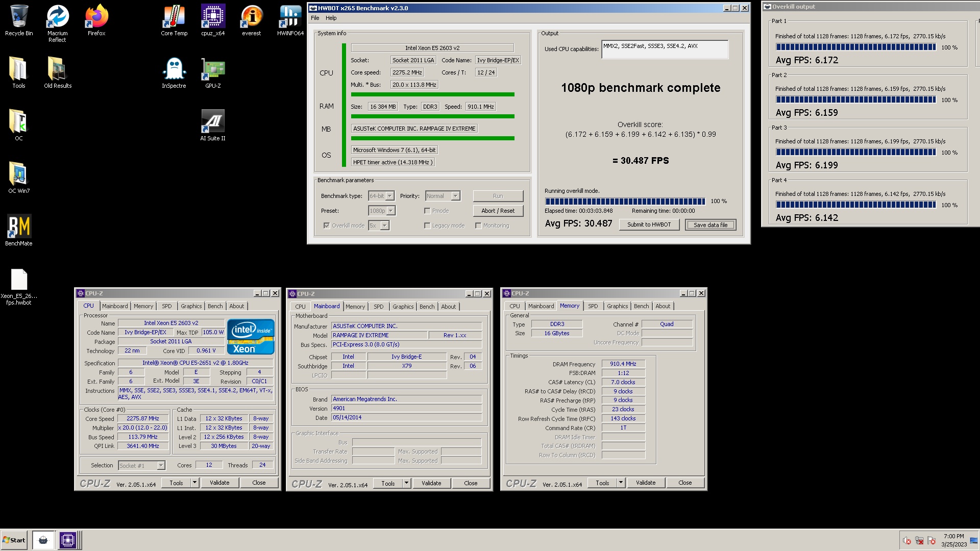Click BIOS Version 4901 field
980x551 pixels.
[x=407, y=408]
